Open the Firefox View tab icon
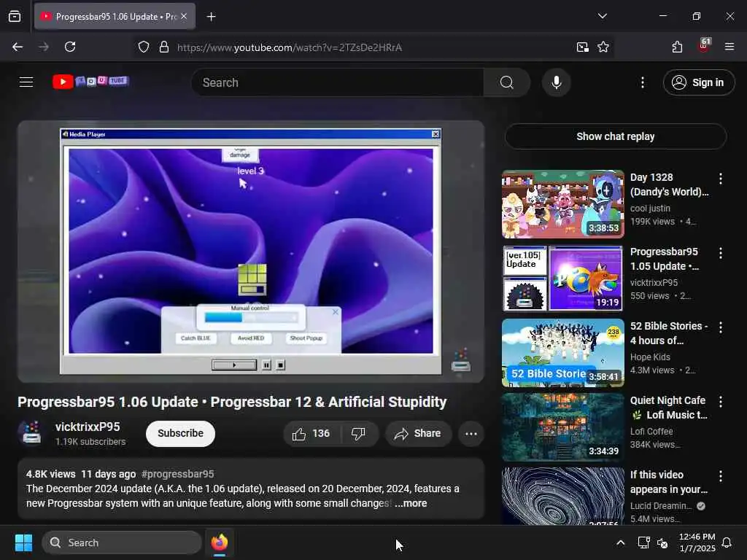The image size is (747, 560). 15,16
